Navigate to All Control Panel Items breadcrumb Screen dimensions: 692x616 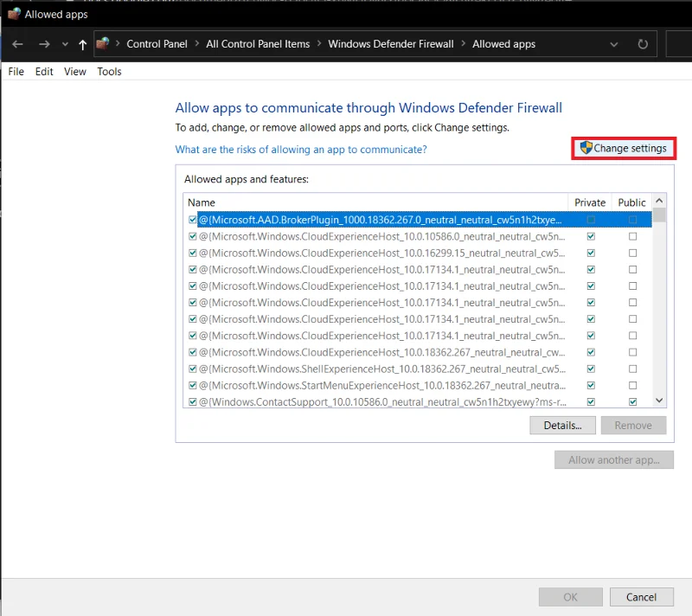[258, 43]
